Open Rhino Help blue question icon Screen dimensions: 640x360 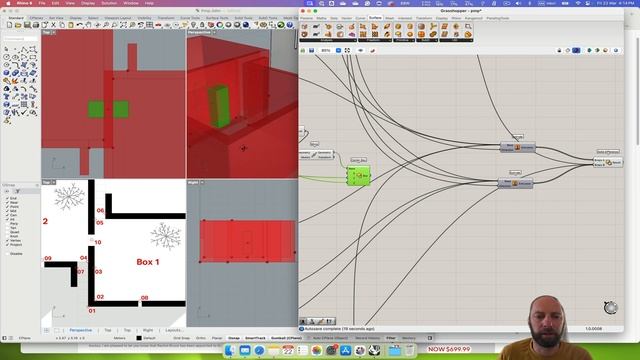(x=290, y=25)
